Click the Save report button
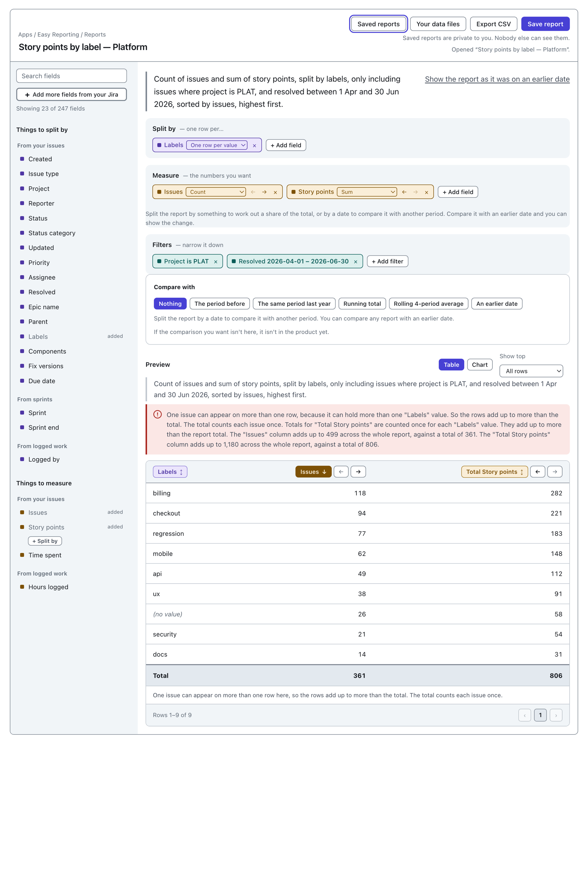Screen dimensions: 588x882 coord(545,24)
